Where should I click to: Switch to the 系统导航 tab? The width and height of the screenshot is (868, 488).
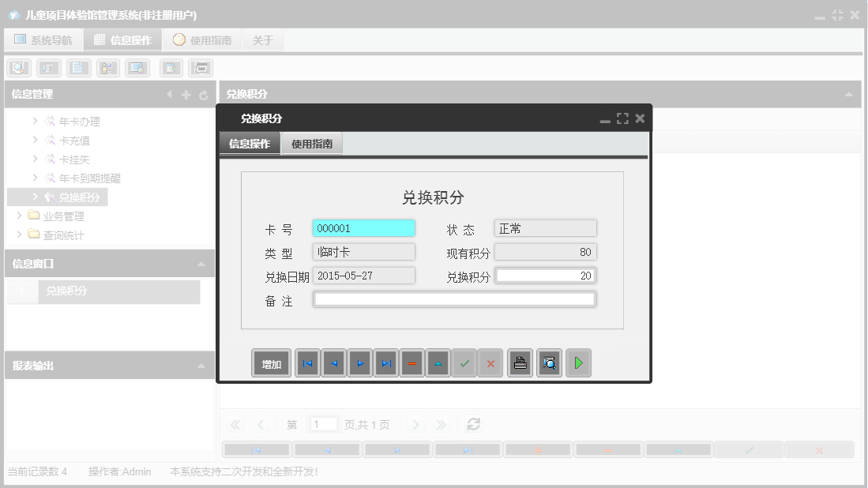pos(43,39)
